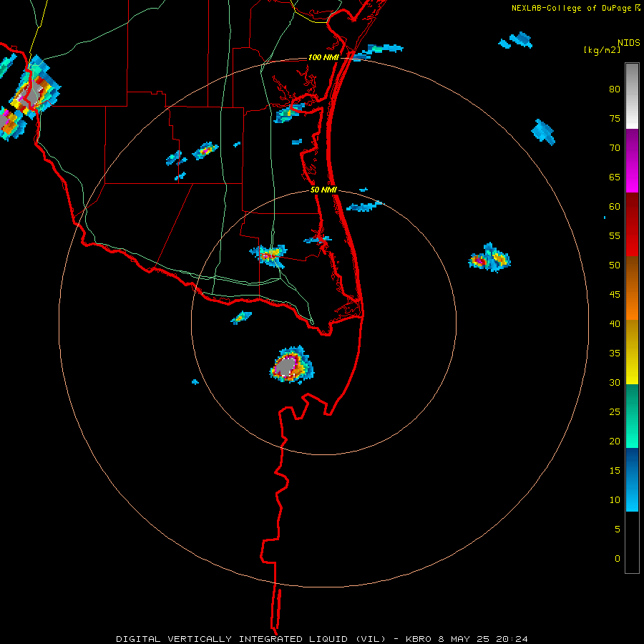644x644 pixels.
Task: Click the 35 value on the color scale
Action: click(615, 353)
